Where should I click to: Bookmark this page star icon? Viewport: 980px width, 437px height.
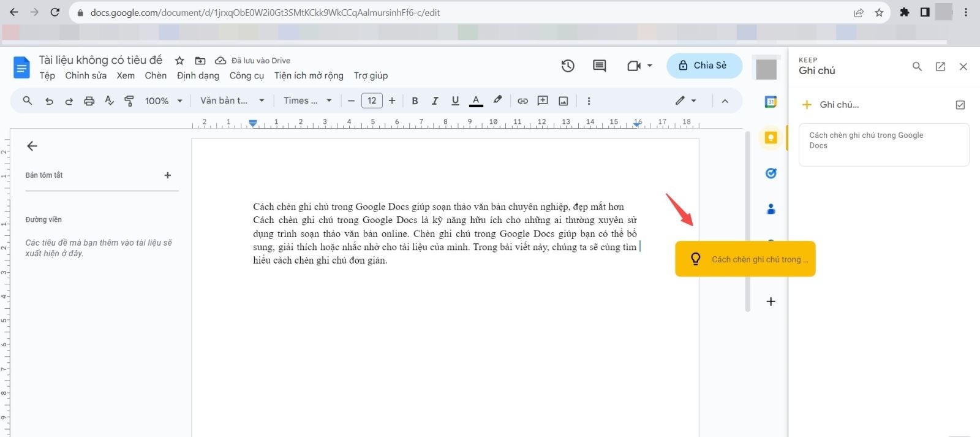(x=879, y=12)
